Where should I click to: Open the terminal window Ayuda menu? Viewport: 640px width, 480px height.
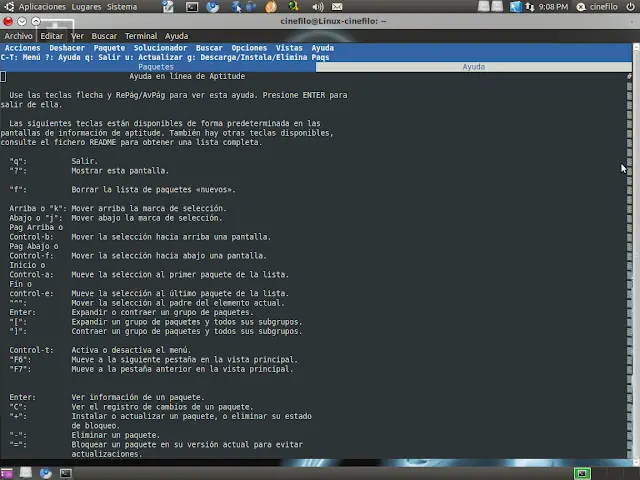pyautogui.click(x=176, y=36)
